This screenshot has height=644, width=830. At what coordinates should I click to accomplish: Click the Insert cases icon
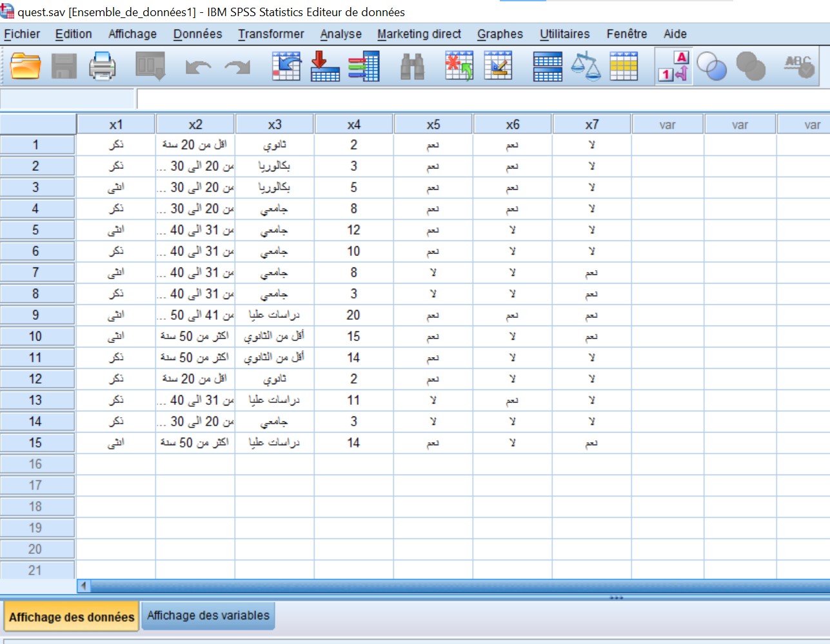[459, 66]
